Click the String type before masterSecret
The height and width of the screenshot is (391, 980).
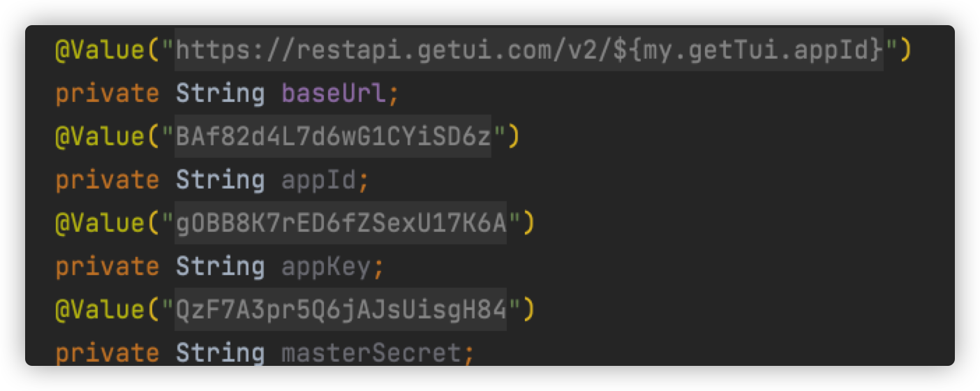click(x=221, y=353)
